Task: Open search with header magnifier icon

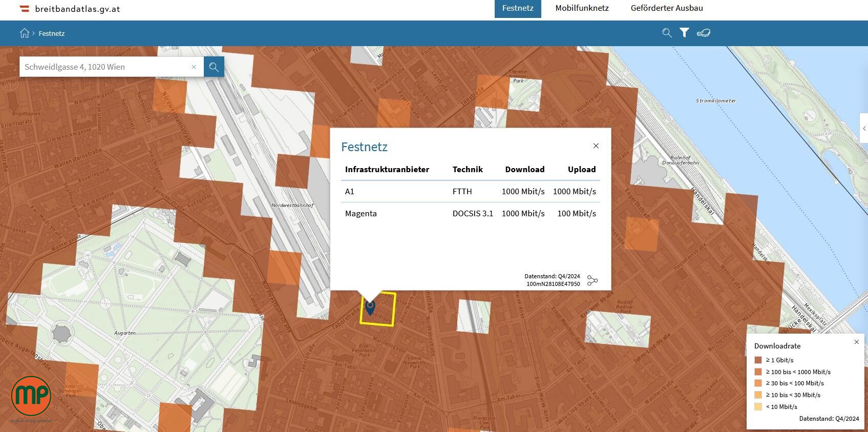Action: click(667, 33)
